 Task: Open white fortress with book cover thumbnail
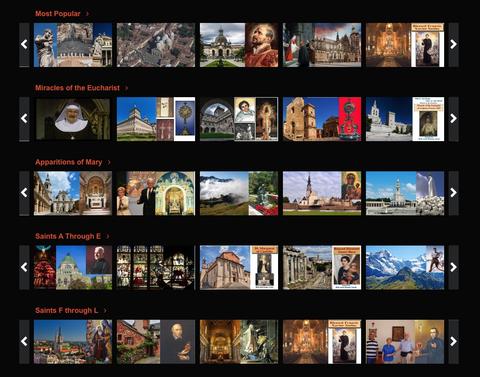(x=405, y=119)
